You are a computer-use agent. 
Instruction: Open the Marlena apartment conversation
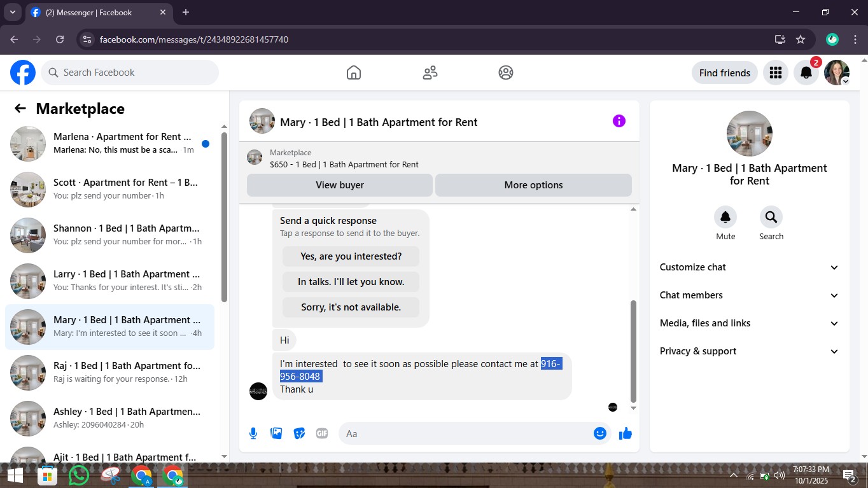[109, 144]
